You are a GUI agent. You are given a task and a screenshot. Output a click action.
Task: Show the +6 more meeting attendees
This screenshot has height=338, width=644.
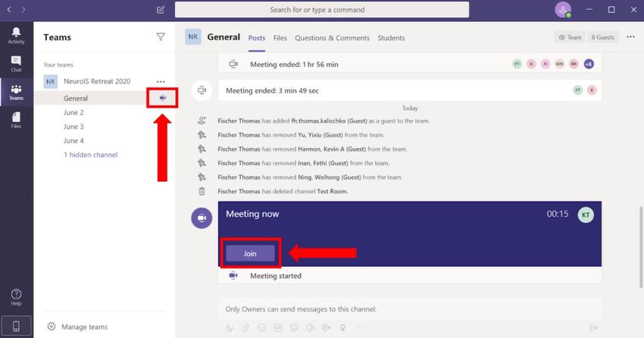click(589, 64)
